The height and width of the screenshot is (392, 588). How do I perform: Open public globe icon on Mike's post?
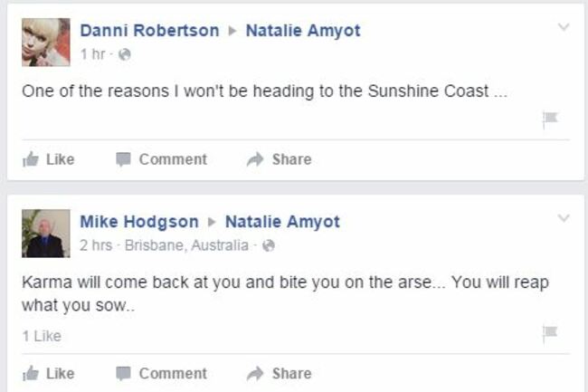269,245
